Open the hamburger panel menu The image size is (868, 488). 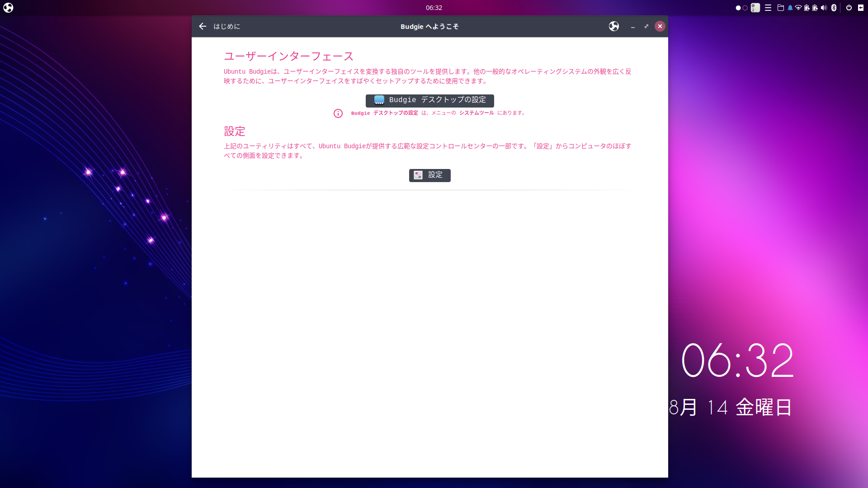point(768,8)
